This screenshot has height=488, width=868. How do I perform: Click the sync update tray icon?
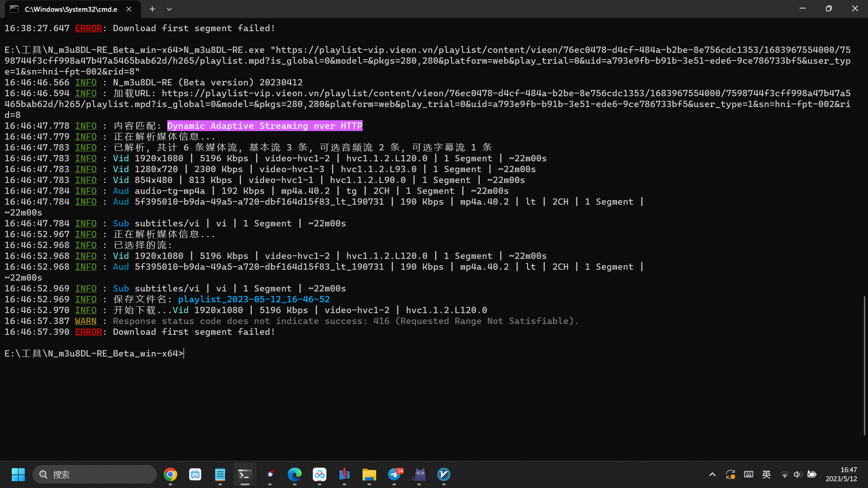pos(731,474)
